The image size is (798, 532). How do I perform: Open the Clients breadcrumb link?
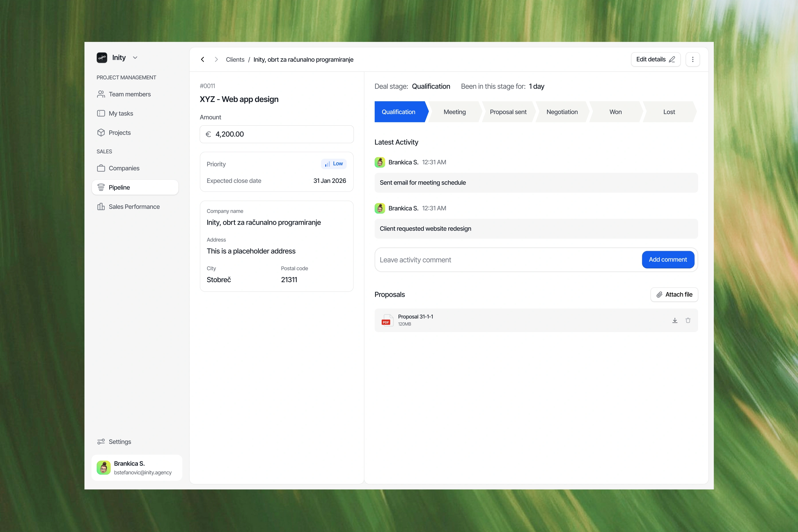[235, 59]
